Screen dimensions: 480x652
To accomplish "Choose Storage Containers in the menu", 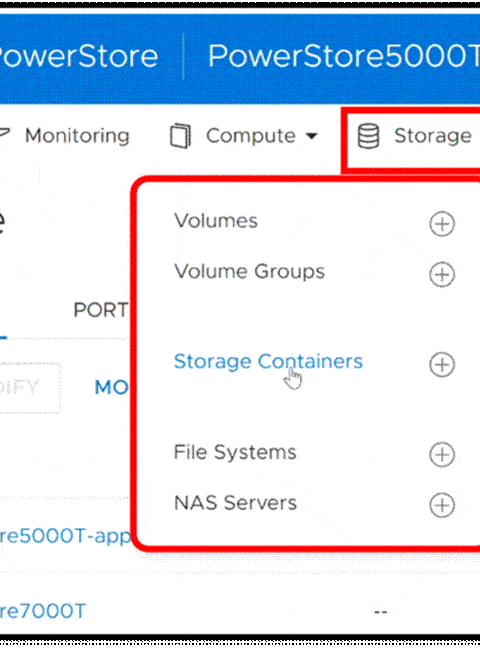I will [x=268, y=362].
